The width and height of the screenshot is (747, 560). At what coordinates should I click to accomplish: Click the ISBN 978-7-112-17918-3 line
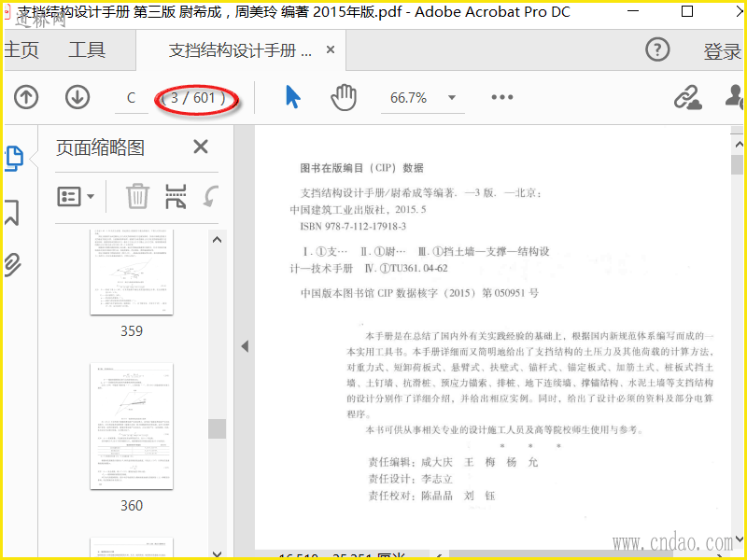click(x=353, y=227)
